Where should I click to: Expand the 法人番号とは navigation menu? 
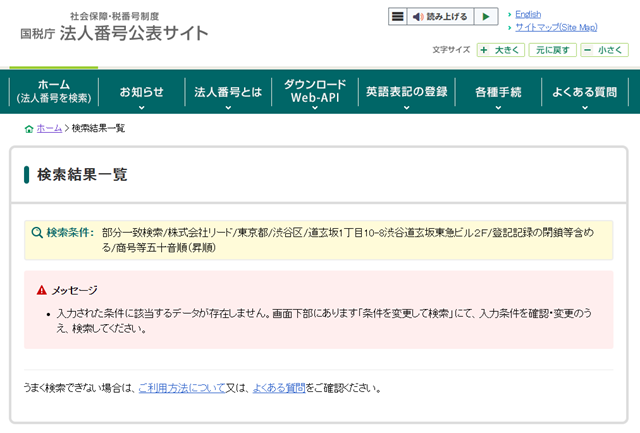tap(228, 92)
